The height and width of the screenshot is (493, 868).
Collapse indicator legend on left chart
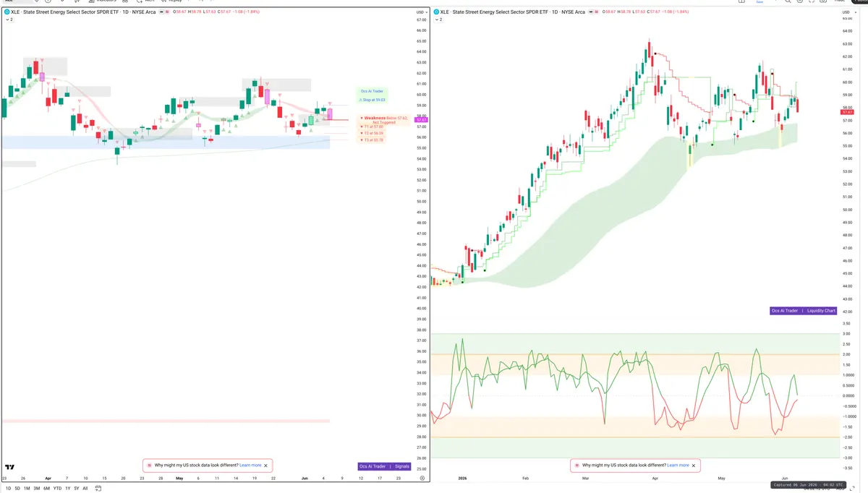click(9, 20)
